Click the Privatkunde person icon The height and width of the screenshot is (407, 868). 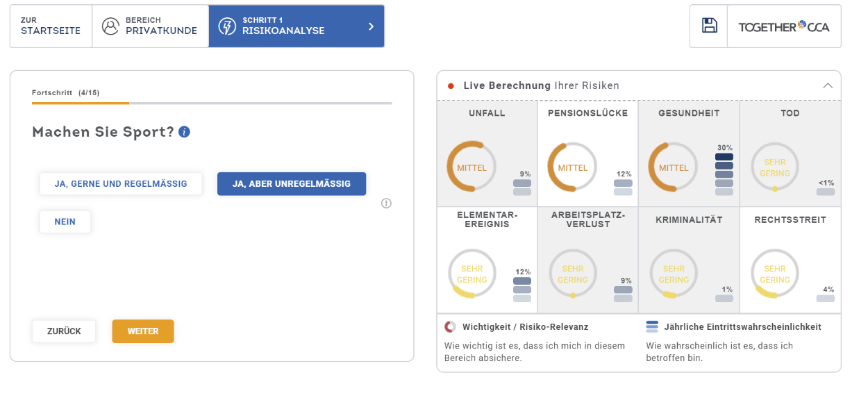click(x=110, y=26)
